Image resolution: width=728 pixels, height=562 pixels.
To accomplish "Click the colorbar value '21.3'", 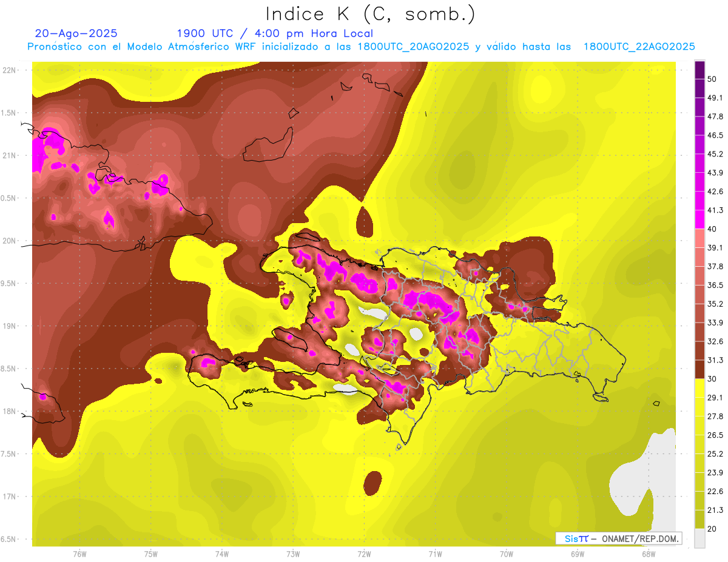I will (x=715, y=510).
